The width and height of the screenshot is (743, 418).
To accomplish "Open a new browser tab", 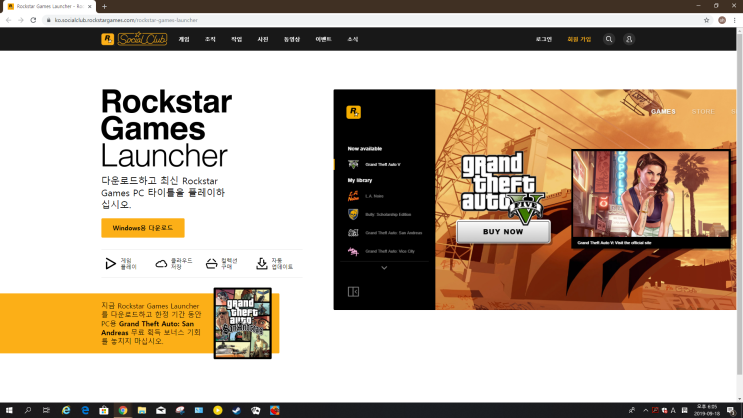I will pyautogui.click(x=104, y=6).
